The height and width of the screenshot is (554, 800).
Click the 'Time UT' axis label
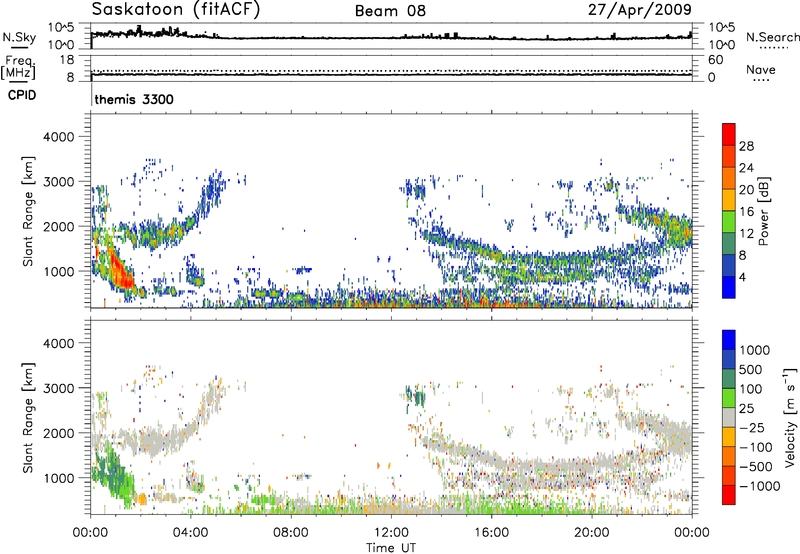pyautogui.click(x=391, y=548)
